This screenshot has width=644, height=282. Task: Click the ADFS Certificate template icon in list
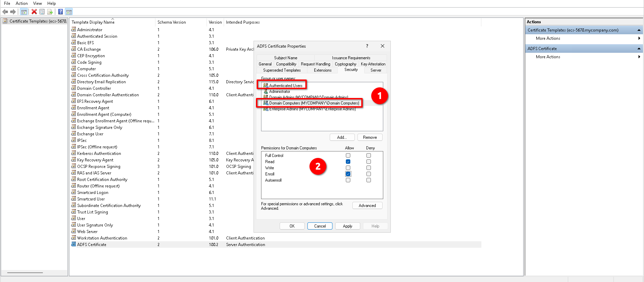(73, 244)
